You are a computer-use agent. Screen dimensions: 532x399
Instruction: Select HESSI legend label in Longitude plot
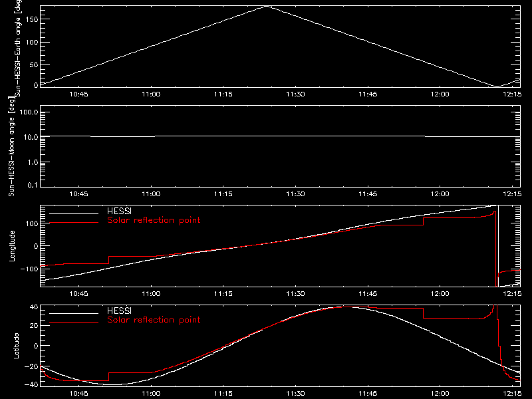tap(119, 211)
